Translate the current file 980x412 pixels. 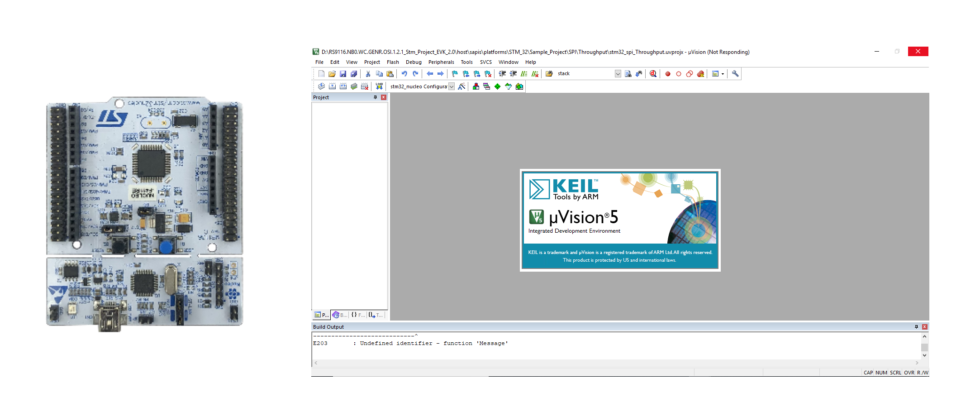[321, 86]
